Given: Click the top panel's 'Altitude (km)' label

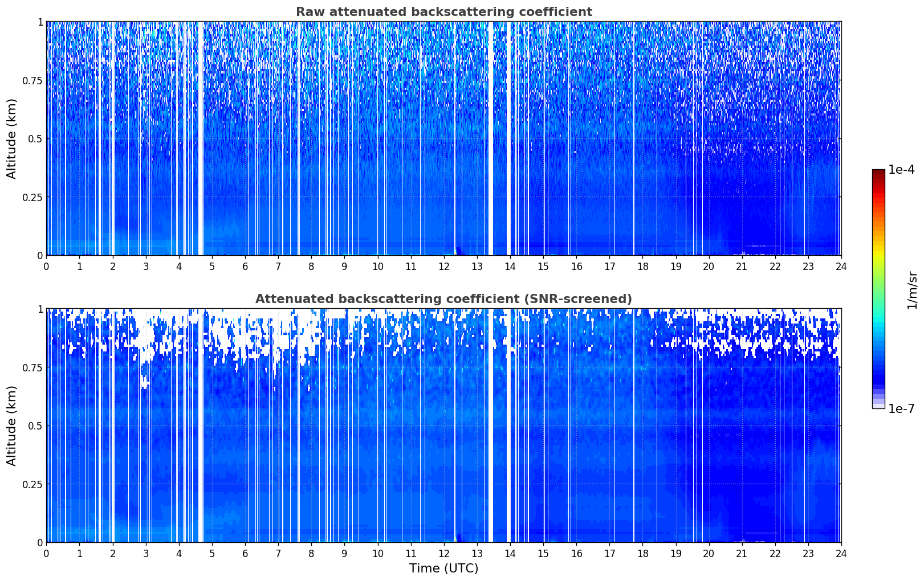Looking at the screenshot, I should [x=12, y=138].
